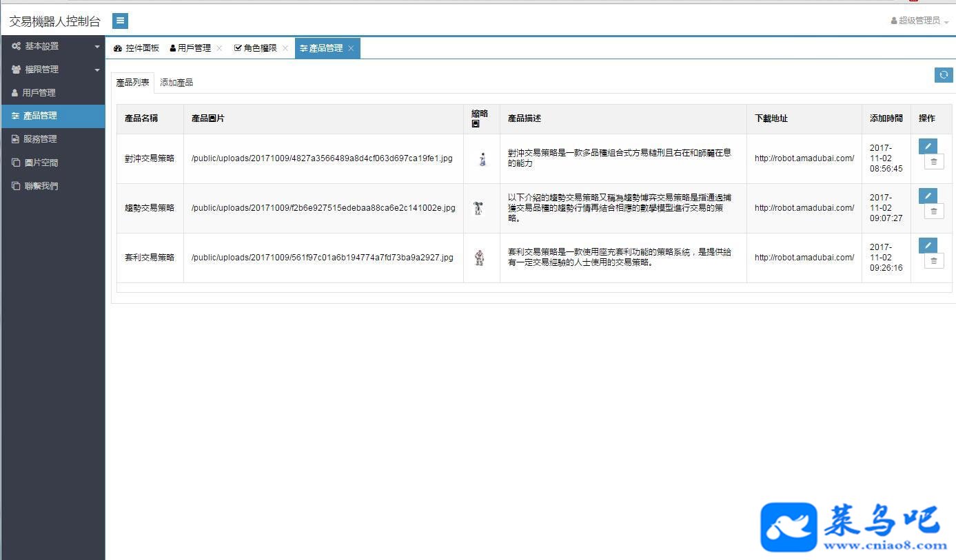Screen dimensions: 956x560
Task: Click the 對沖交易策略 robot thumbnail
Action: click(x=482, y=158)
